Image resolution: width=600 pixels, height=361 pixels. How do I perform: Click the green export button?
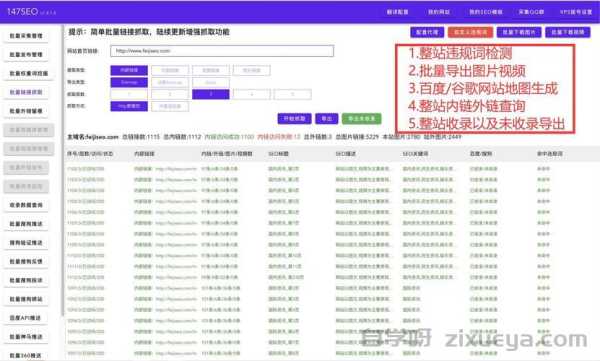click(x=362, y=119)
